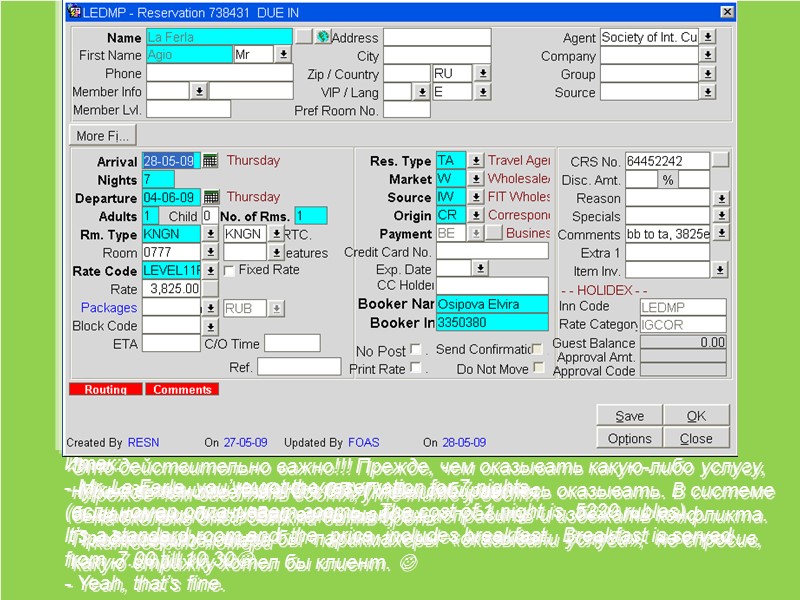Click the Extra 1 input field

tap(667, 252)
